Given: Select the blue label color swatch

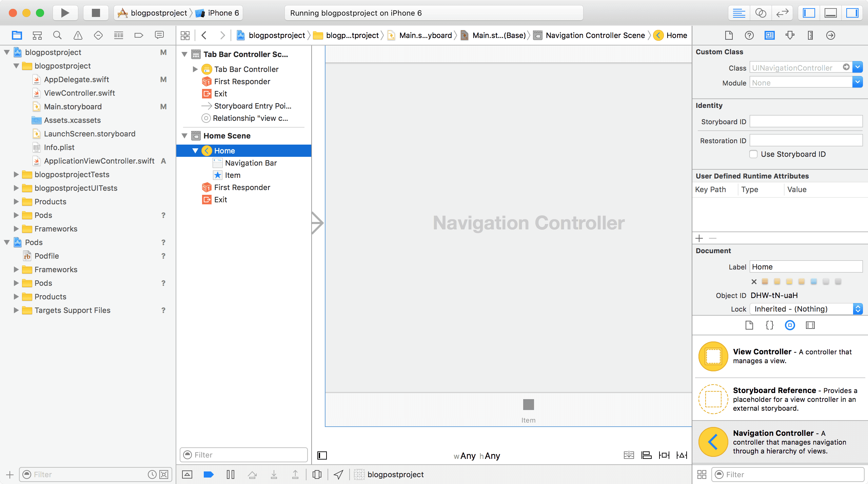Looking at the screenshot, I should point(813,281).
